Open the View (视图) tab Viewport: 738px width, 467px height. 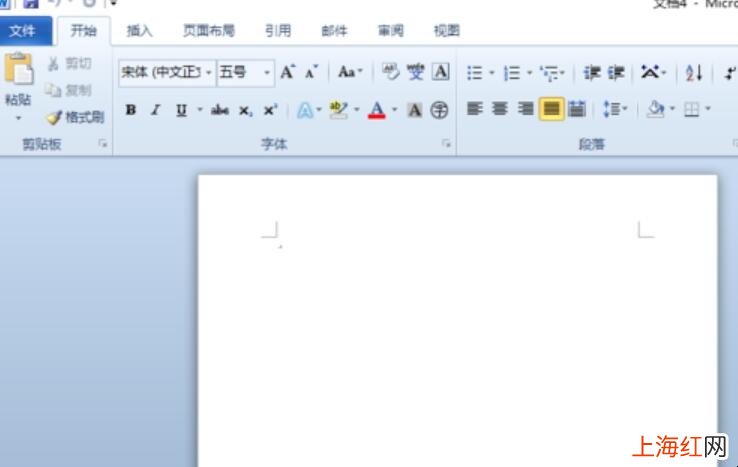pyautogui.click(x=447, y=31)
